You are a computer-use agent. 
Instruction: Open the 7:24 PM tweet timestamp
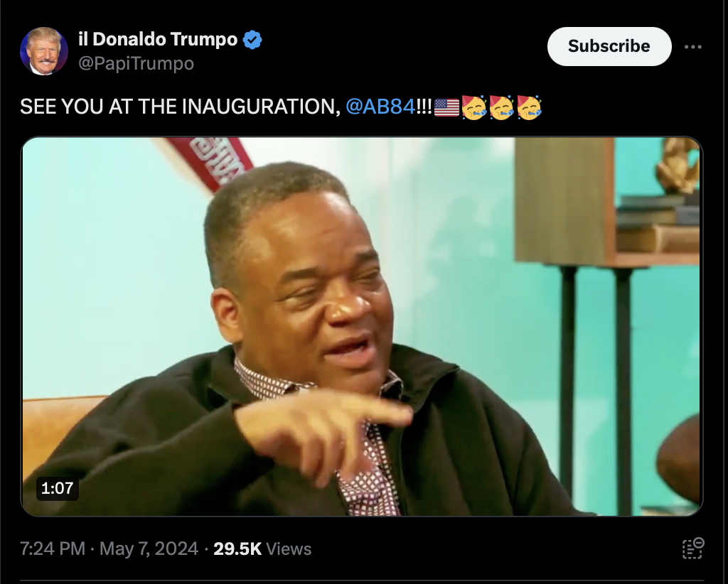click(53, 548)
